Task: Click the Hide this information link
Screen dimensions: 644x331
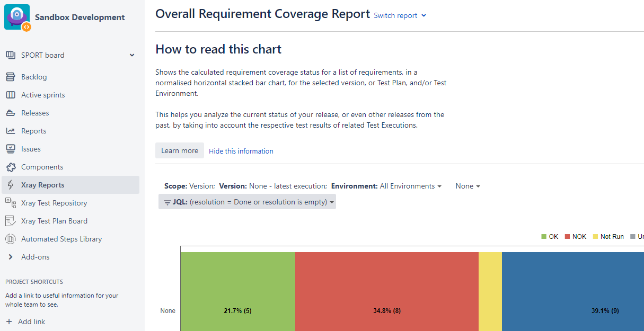Action: tap(241, 151)
